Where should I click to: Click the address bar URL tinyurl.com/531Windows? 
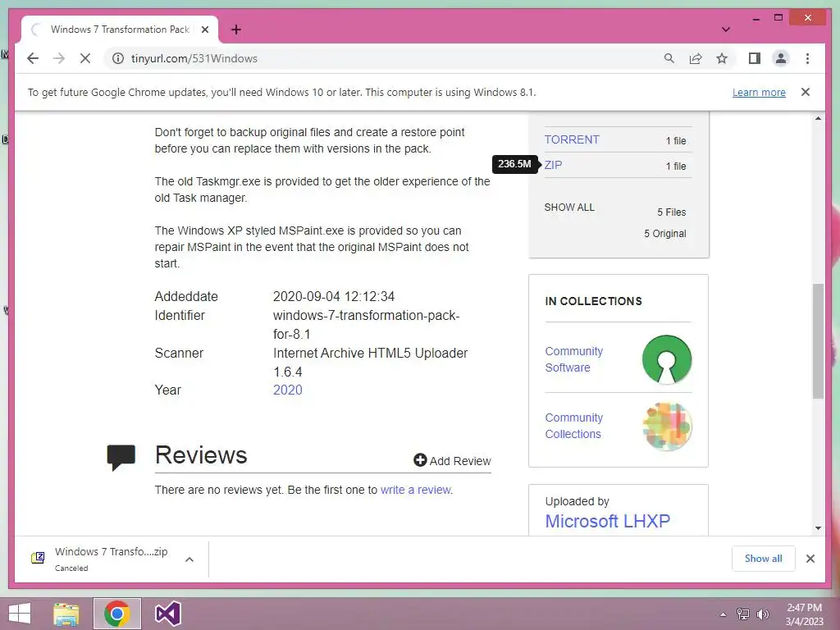[194, 58]
